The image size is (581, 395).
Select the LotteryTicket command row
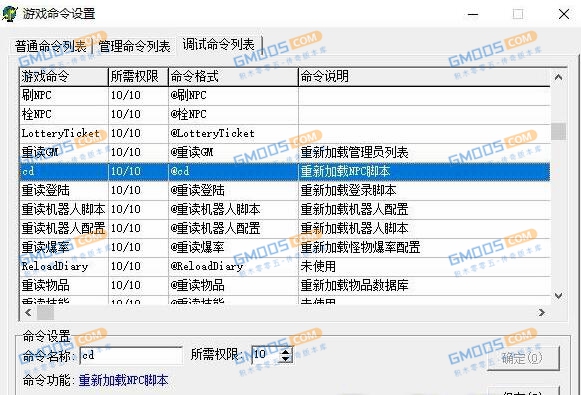coord(285,133)
